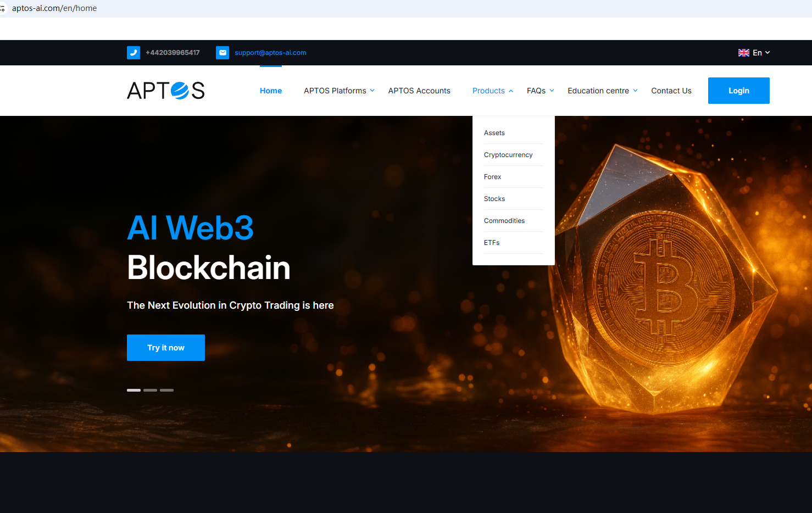Select the third hero slide indicator
This screenshot has width=812, height=513.
coord(166,390)
